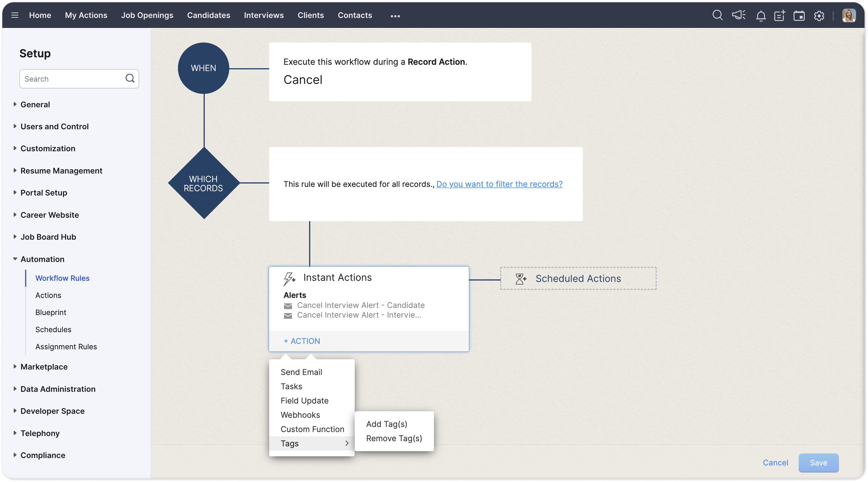
Task: Click the quick create record icon
Action: click(x=779, y=16)
